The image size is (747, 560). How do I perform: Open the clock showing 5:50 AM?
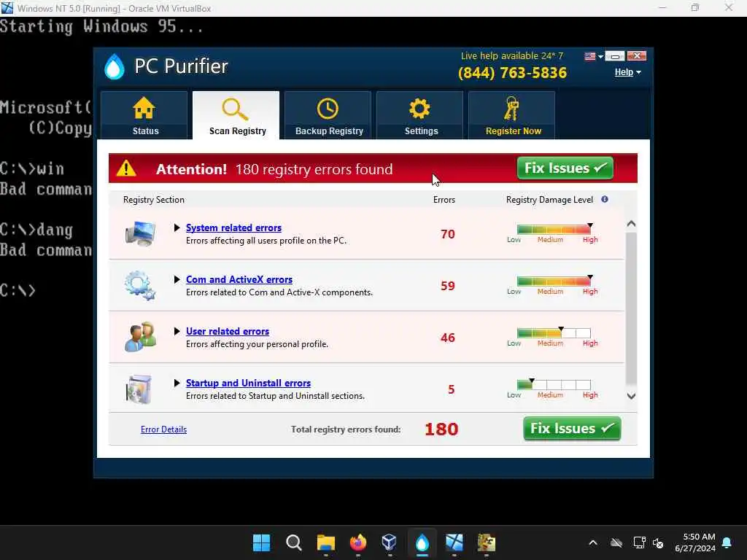pyautogui.click(x=695, y=542)
